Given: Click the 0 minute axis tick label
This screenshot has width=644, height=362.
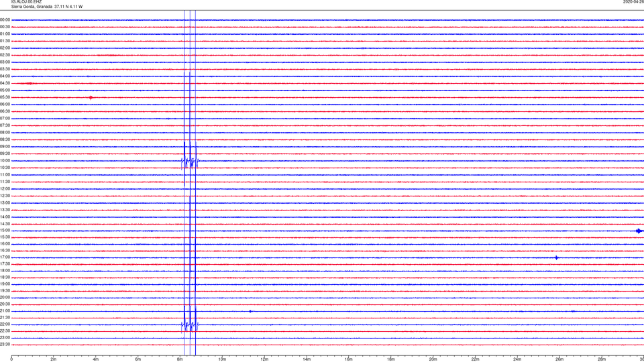Looking at the screenshot, I should tap(11, 359).
